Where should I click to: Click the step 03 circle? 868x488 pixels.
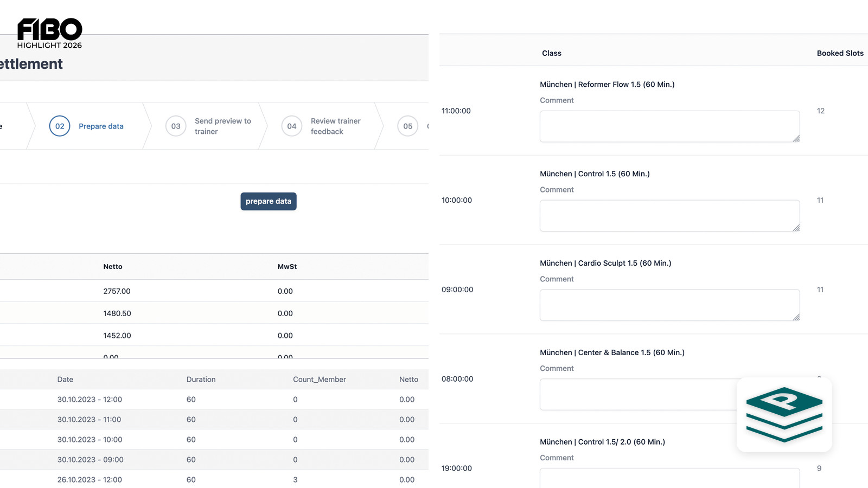[x=176, y=126]
